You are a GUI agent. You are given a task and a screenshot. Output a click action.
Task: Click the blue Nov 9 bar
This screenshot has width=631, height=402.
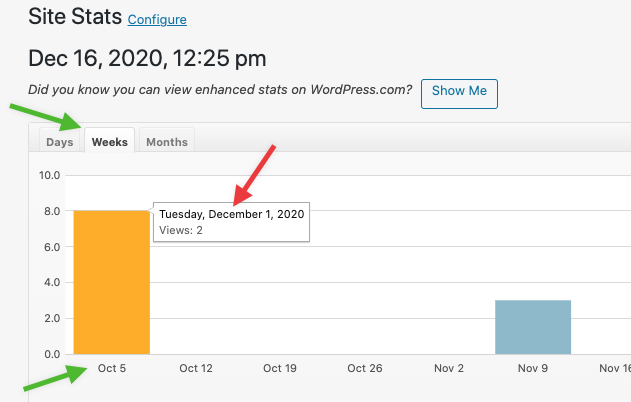click(x=533, y=327)
